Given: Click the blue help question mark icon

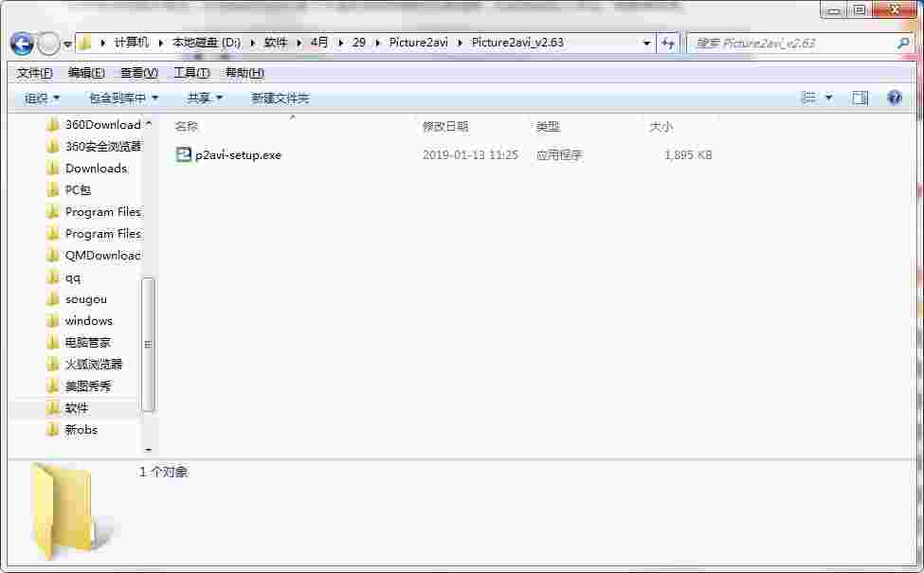Looking at the screenshot, I should 894,98.
